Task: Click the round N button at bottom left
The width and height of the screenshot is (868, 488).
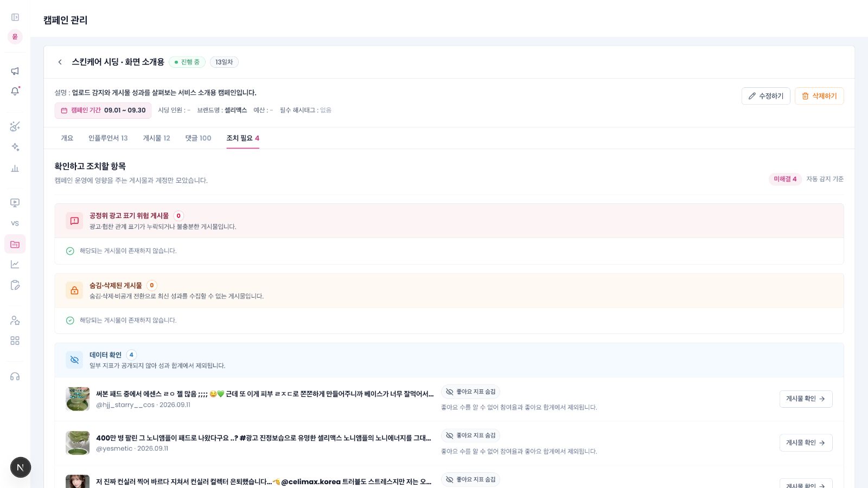Action: (21, 467)
